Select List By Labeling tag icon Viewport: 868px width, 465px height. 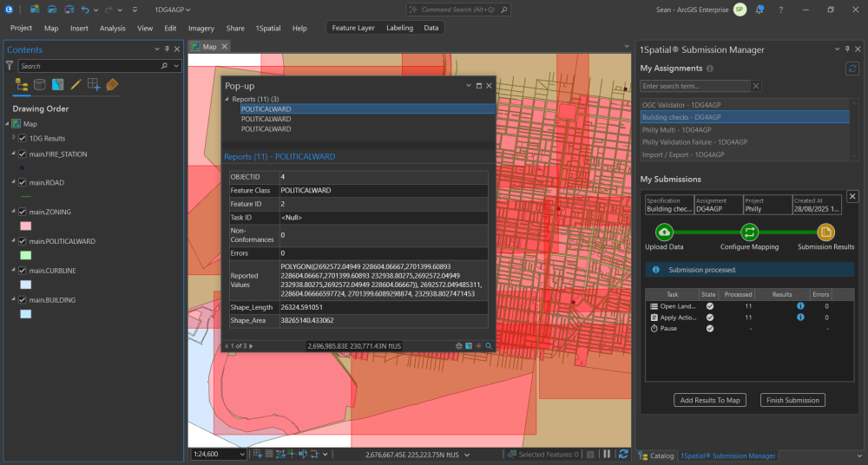(112, 84)
